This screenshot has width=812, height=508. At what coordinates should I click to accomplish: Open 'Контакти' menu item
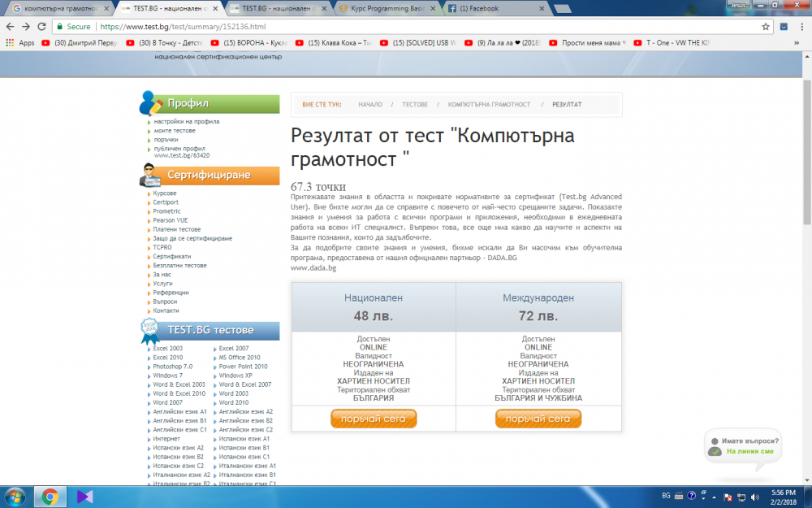[x=166, y=310]
